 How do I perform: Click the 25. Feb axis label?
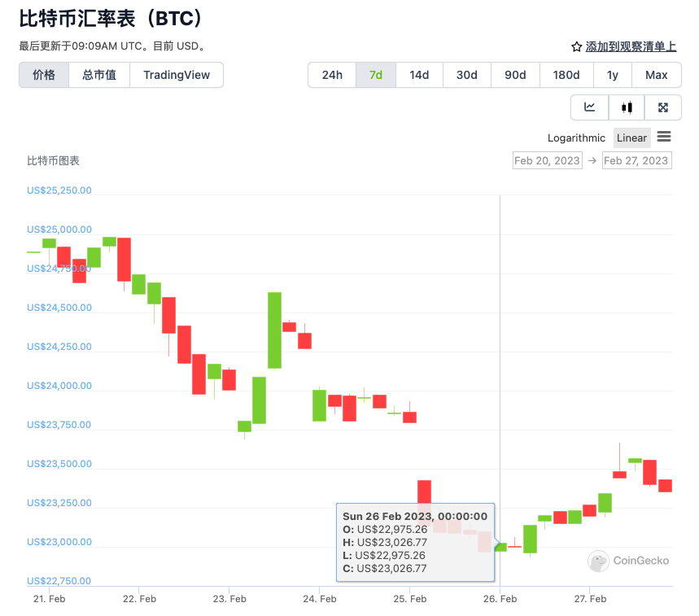pyautogui.click(x=410, y=599)
